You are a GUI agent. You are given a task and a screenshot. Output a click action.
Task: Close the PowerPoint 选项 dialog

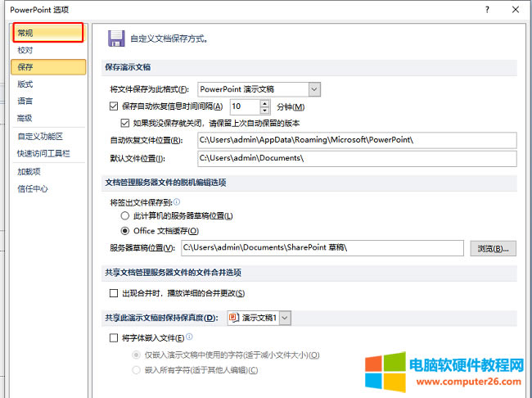point(515,10)
